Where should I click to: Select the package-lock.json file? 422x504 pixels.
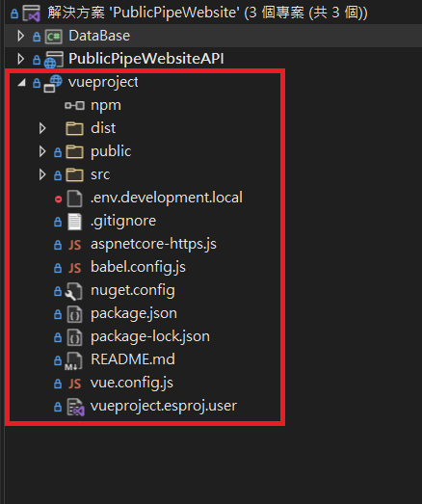coord(150,337)
